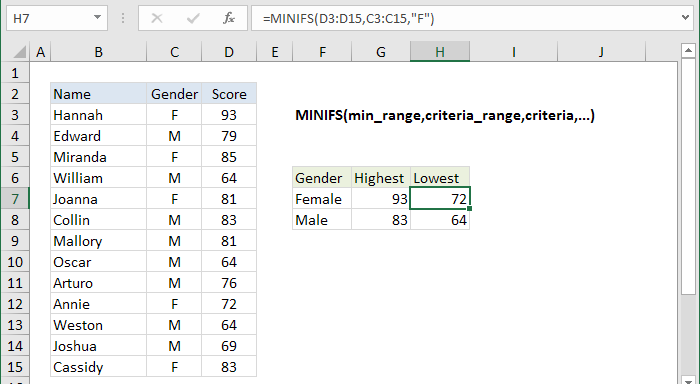Click the cell containing Joshua

[x=99, y=346]
